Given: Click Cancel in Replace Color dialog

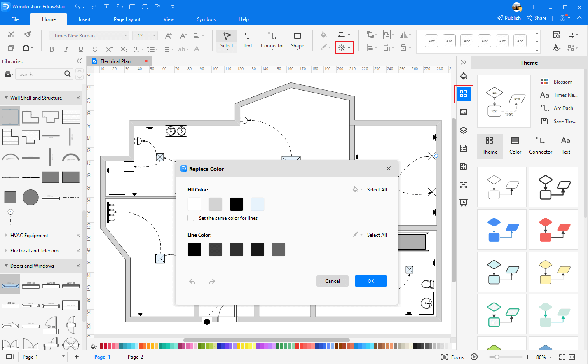Looking at the screenshot, I should [x=333, y=281].
